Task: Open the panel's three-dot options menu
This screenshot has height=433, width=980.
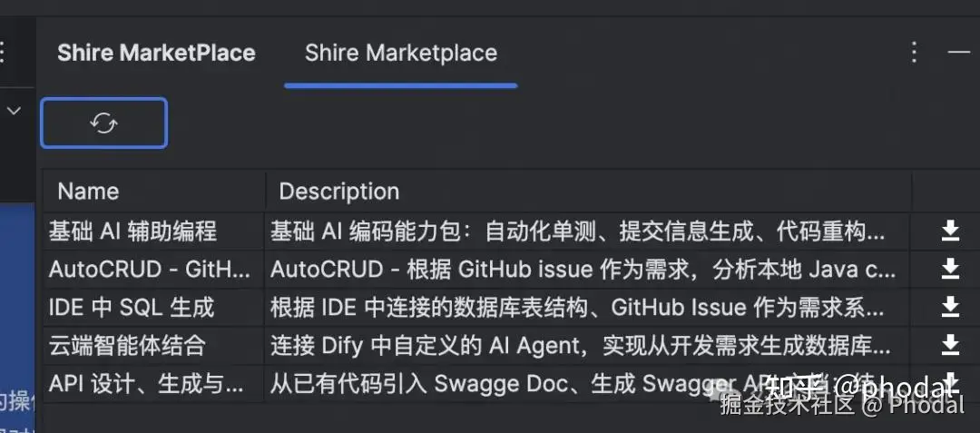Action: pos(914,52)
